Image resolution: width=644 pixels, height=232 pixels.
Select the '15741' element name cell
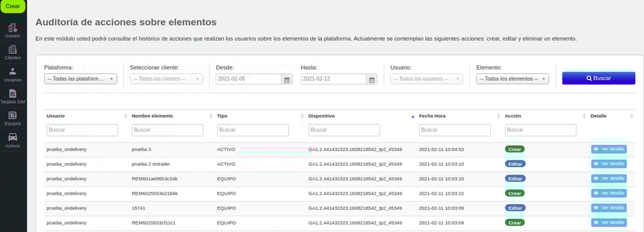(138, 208)
